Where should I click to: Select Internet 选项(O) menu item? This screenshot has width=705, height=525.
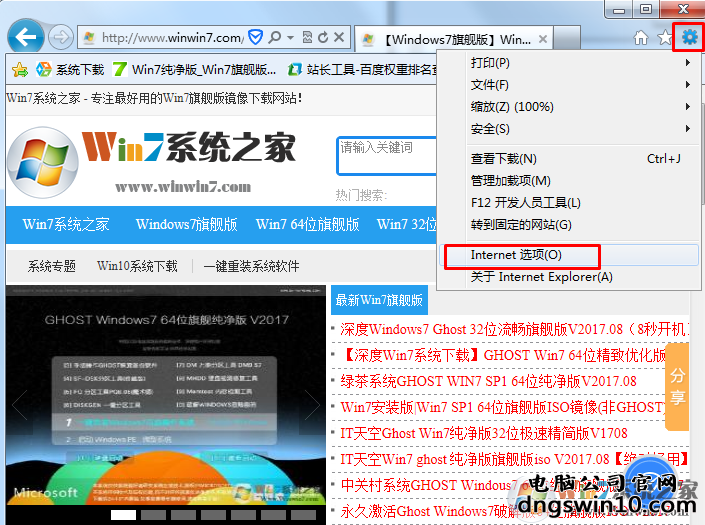[x=569, y=255]
